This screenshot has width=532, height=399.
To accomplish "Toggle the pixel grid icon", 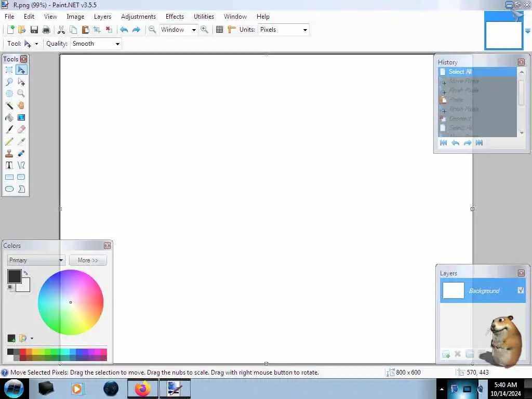I will (x=220, y=30).
